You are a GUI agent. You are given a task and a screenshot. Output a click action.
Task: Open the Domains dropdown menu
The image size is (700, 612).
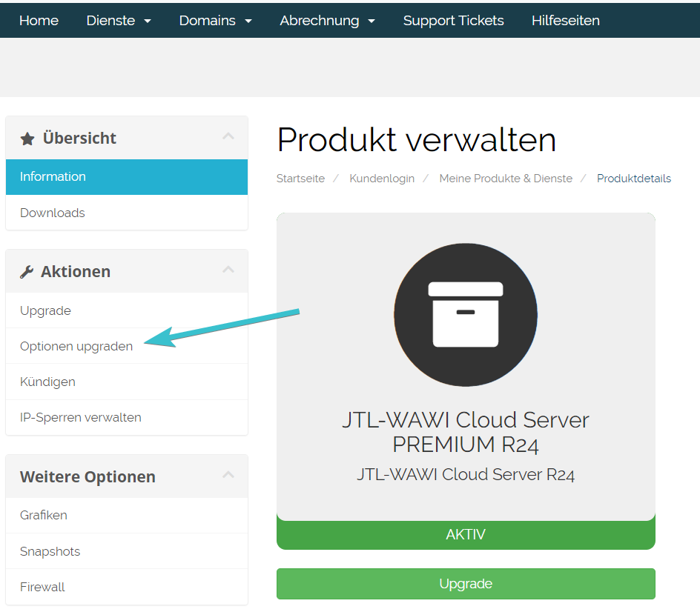point(215,21)
